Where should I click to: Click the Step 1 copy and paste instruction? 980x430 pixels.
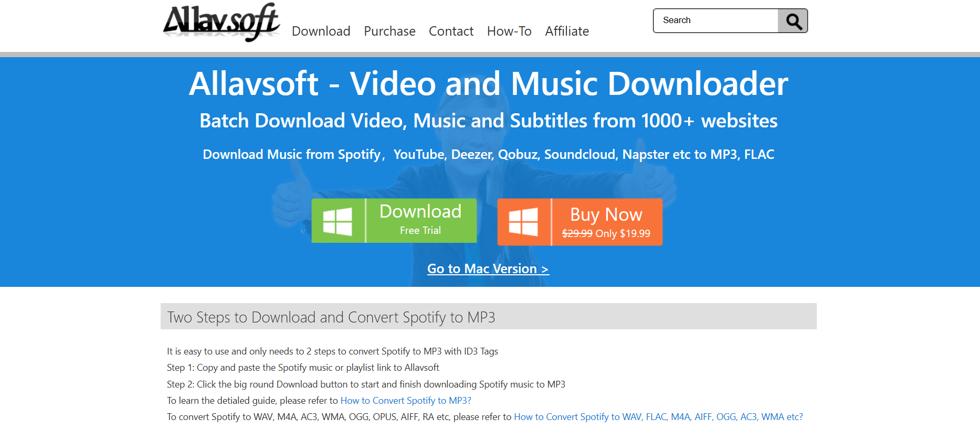pyautogui.click(x=303, y=368)
